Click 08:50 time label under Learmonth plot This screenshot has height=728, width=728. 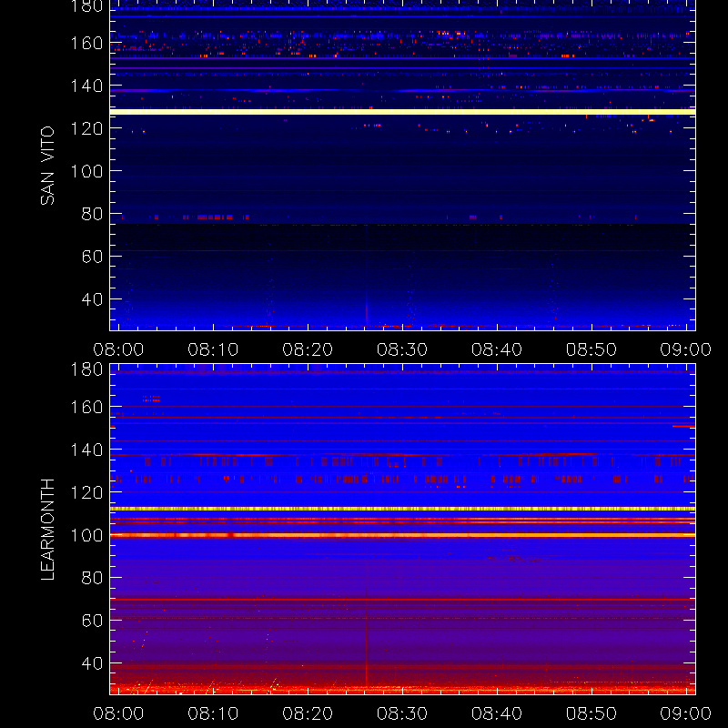tap(591, 713)
